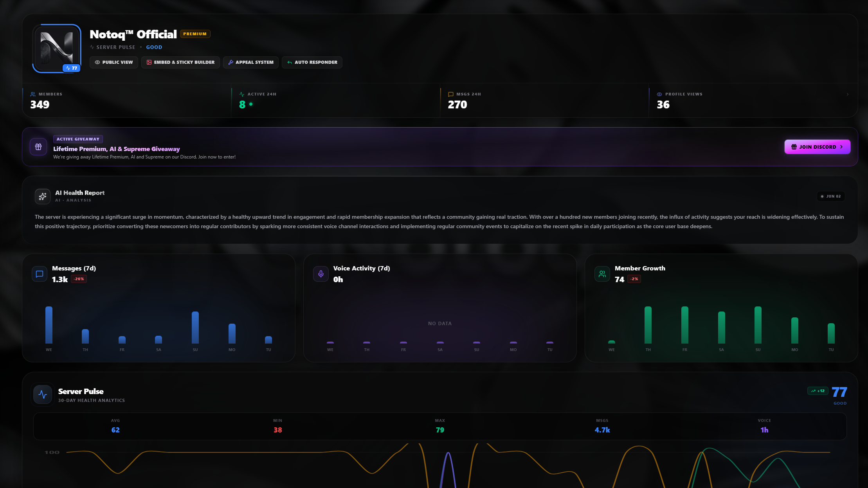Click the Server Pulse heartbeat icon
This screenshot has width=868, height=488.
click(43, 394)
